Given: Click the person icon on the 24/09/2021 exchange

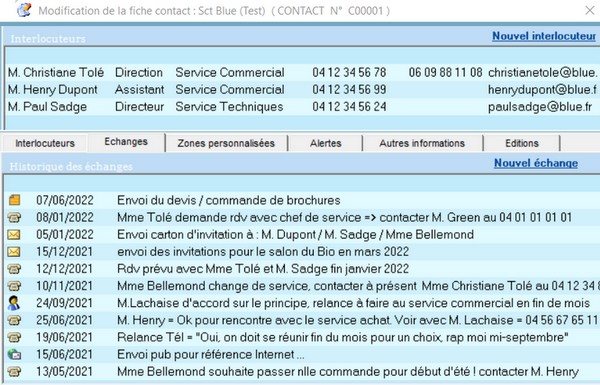Looking at the screenshot, I should coord(14,303).
